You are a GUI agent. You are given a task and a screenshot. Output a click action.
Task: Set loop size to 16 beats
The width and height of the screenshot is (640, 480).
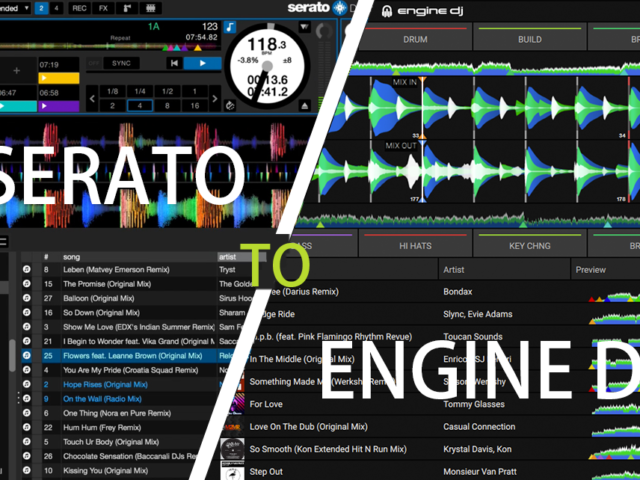coord(195,106)
